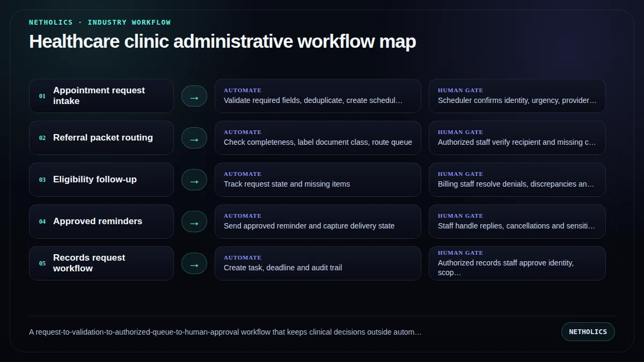Click the AUTOMATE label in the Eligibility follow-up row
This screenshot has height=362, width=644.
pyautogui.click(x=243, y=174)
